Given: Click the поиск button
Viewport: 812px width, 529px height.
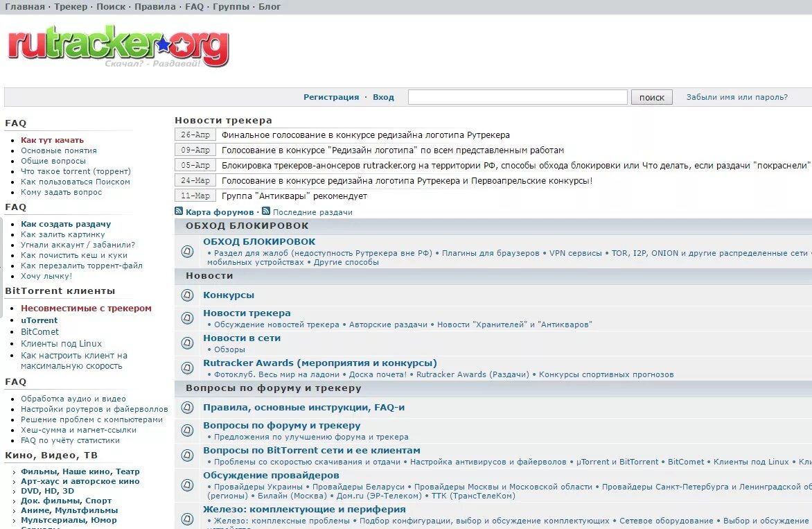Looking at the screenshot, I should coord(651,97).
